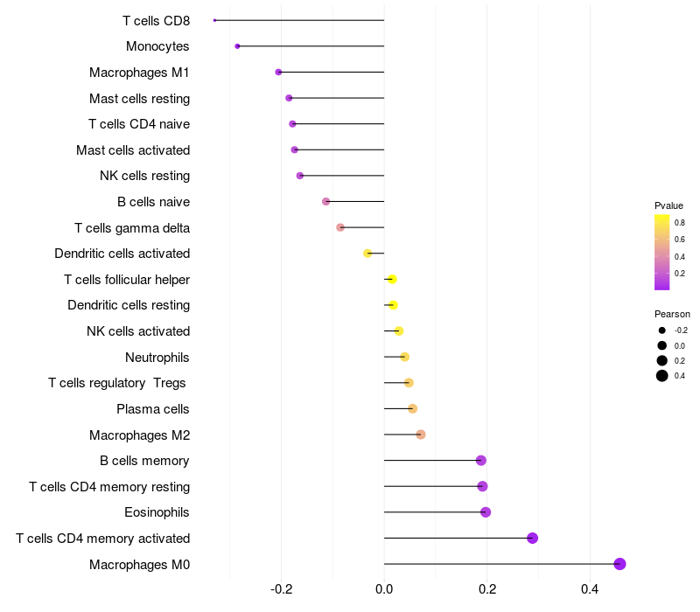Click the Plasma cells label
This screenshot has width=700, height=612.
[152, 409]
